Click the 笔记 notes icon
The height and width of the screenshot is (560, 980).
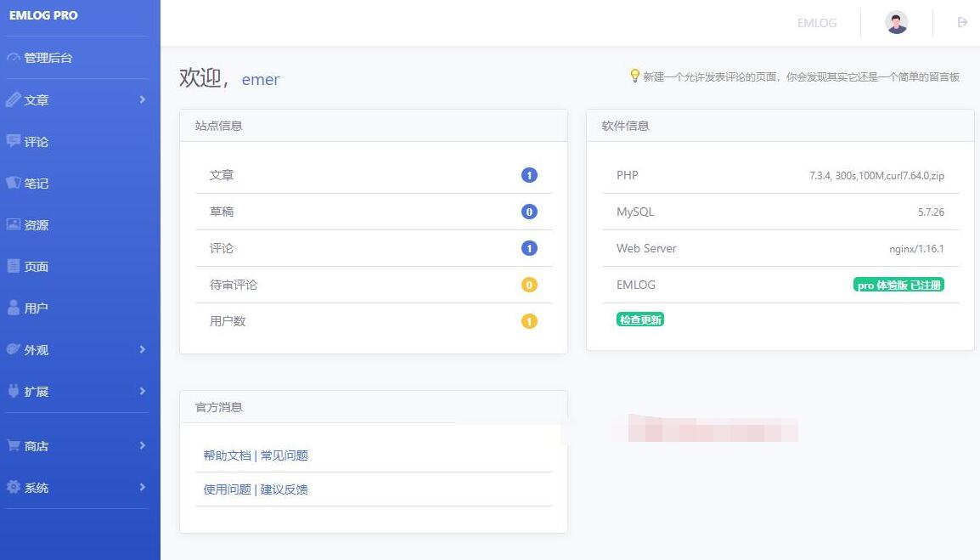15,183
